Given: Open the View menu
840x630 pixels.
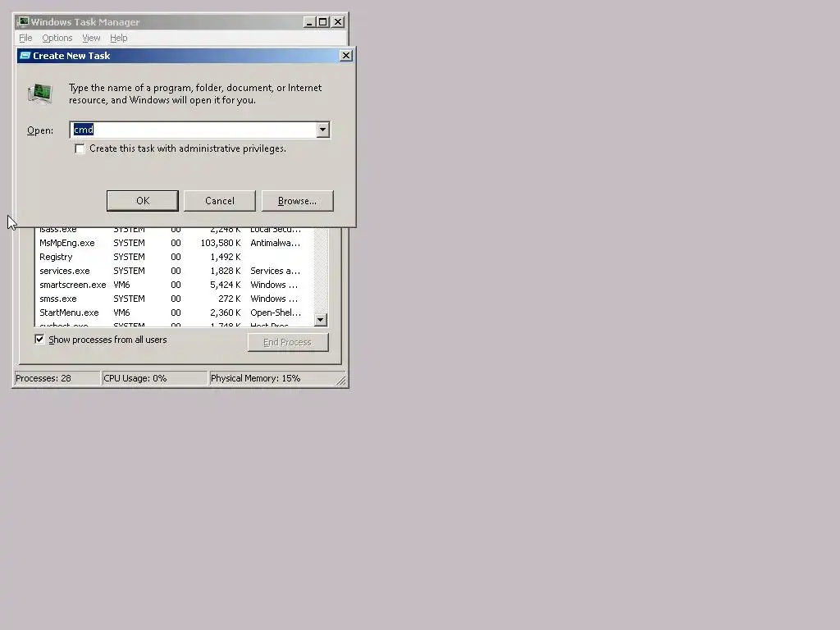Looking at the screenshot, I should 91,38.
